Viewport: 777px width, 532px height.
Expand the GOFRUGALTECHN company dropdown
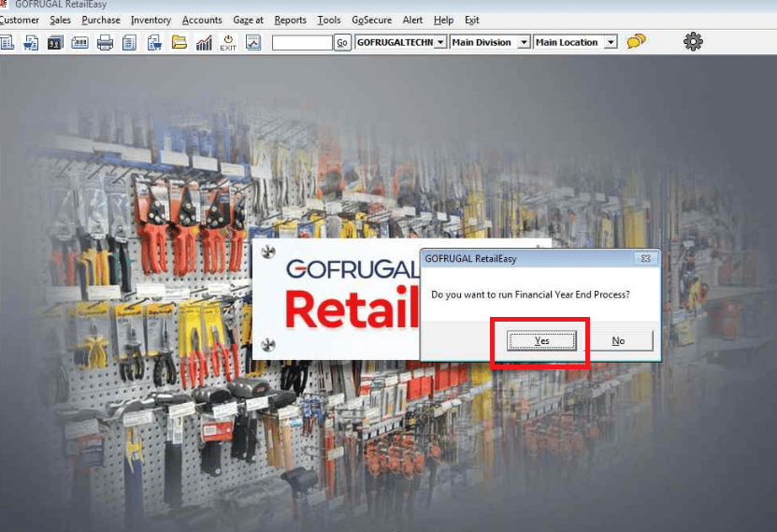click(x=440, y=43)
